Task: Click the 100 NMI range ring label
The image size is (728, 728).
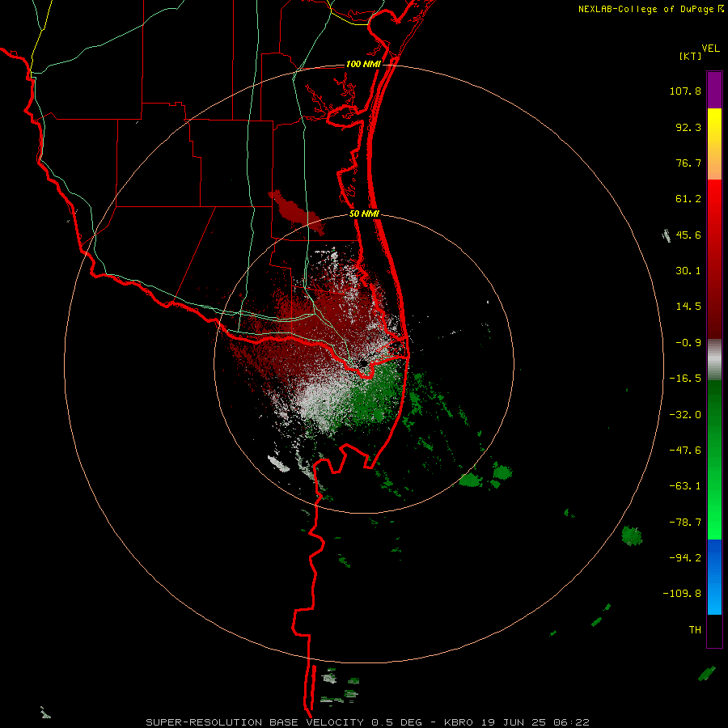Action: 363,64
